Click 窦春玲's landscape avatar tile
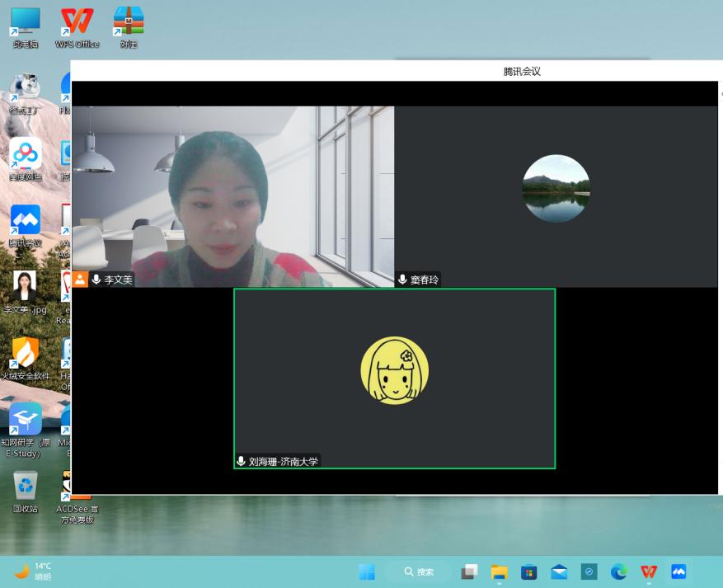Image resolution: width=723 pixels, height=588 pixels. (556, 188)
